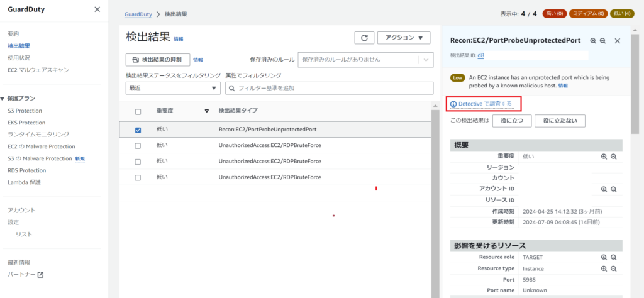Click include-filter magnifier for Resource role

pyautogui.click(x=604, y=257)
